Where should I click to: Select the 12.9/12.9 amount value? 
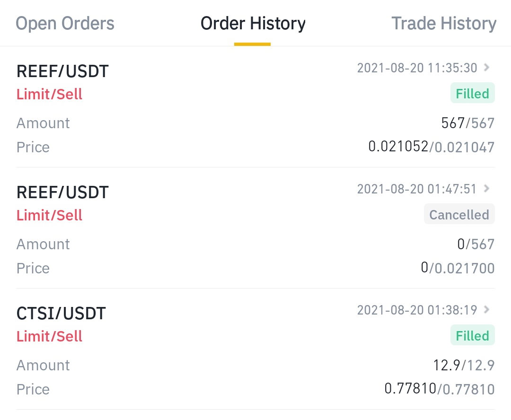point(464,365)
